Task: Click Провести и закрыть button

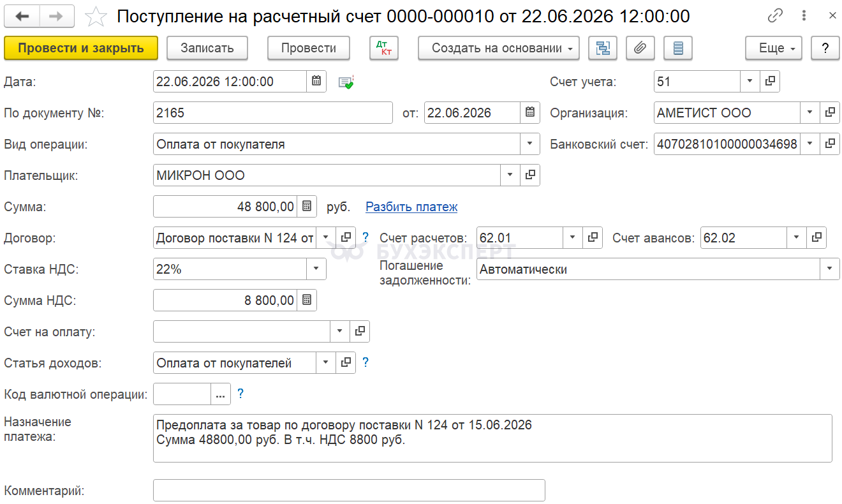Action: (81, 48)
